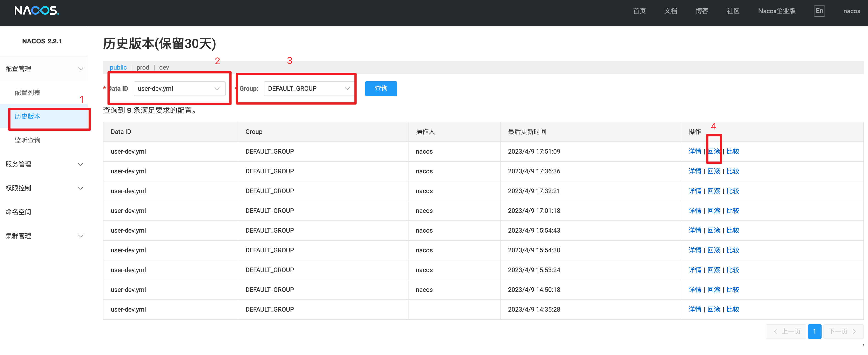Click 比较 for the 15:53:24 record

pos(733,270)
